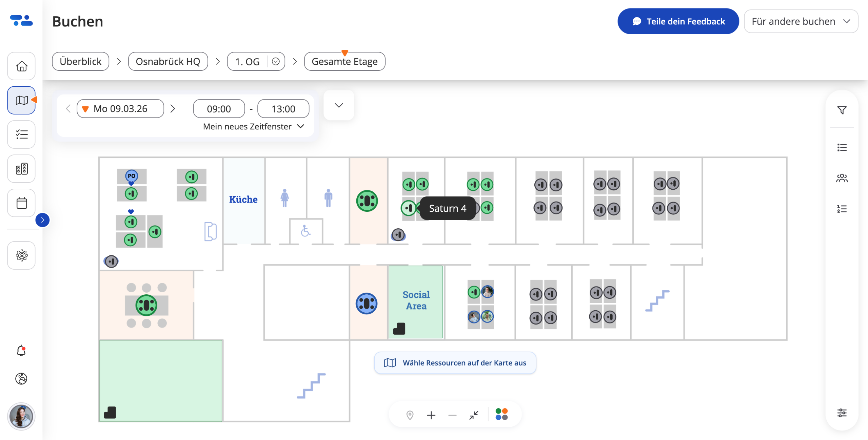Go to next day arrow
The width and height of the screenshot is (868, 440).
(x=173, y=108)
